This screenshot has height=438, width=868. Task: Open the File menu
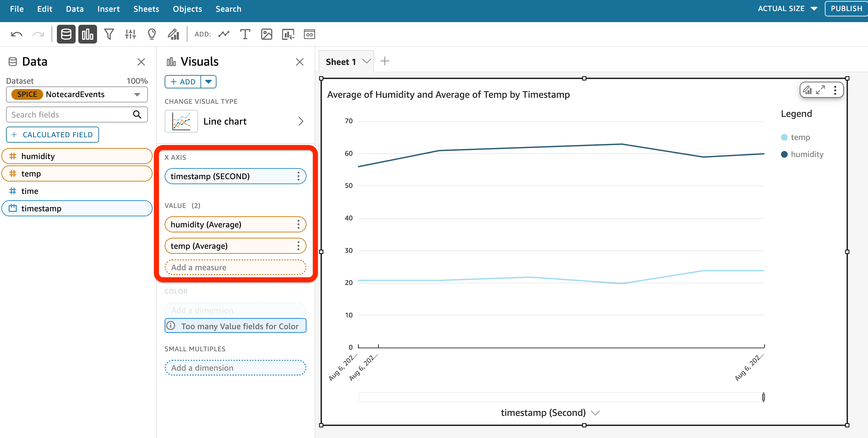pyautogui.click(x=17, y=9)
